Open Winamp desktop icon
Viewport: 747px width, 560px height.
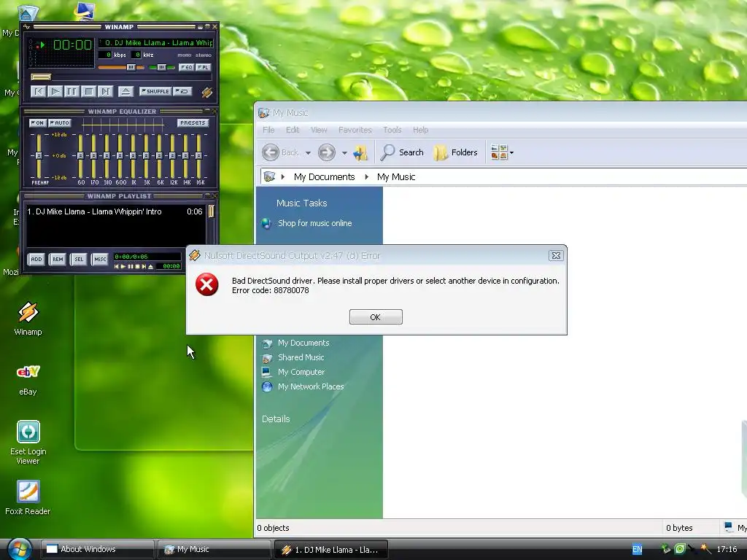[28, 319]
